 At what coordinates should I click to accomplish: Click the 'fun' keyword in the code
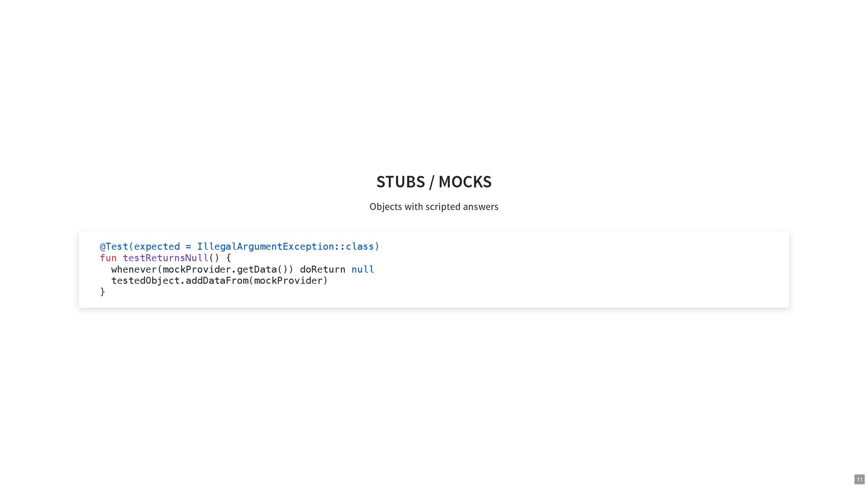[x=108, y=258]
